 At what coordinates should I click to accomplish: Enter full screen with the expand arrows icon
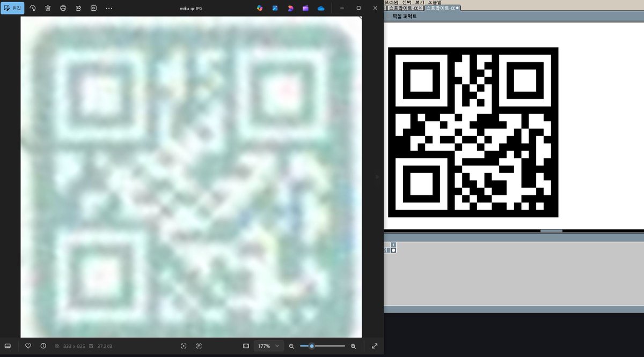coord(375,346)
